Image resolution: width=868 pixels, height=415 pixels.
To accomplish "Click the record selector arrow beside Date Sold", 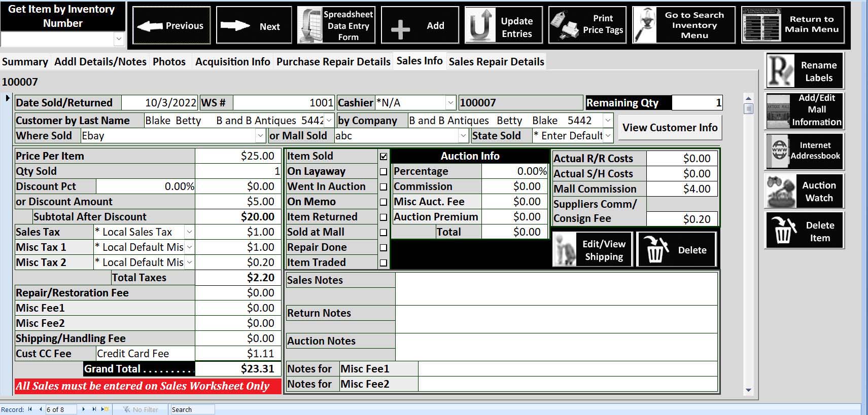I will click(7, 98).
